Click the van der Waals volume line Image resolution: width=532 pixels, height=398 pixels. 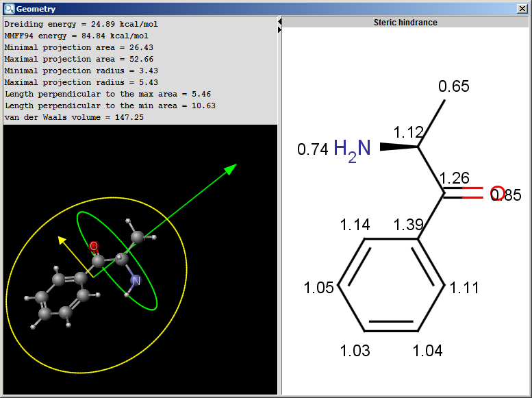[74, 117]
